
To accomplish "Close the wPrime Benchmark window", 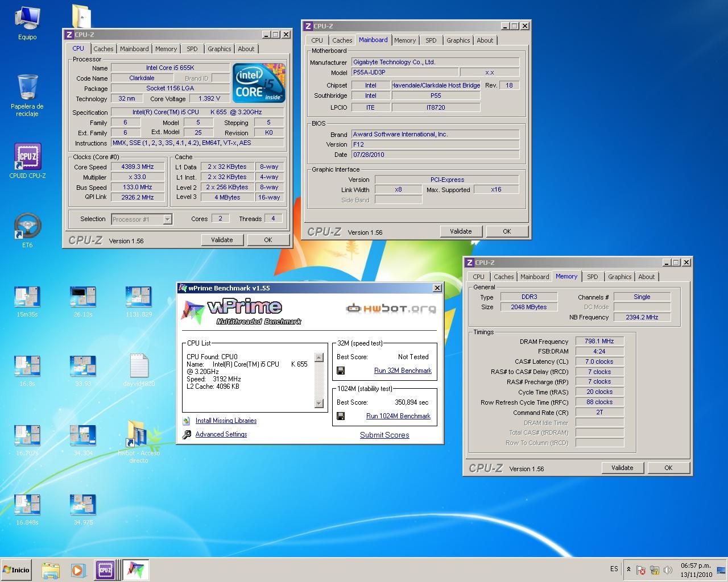I will point(437,288).
